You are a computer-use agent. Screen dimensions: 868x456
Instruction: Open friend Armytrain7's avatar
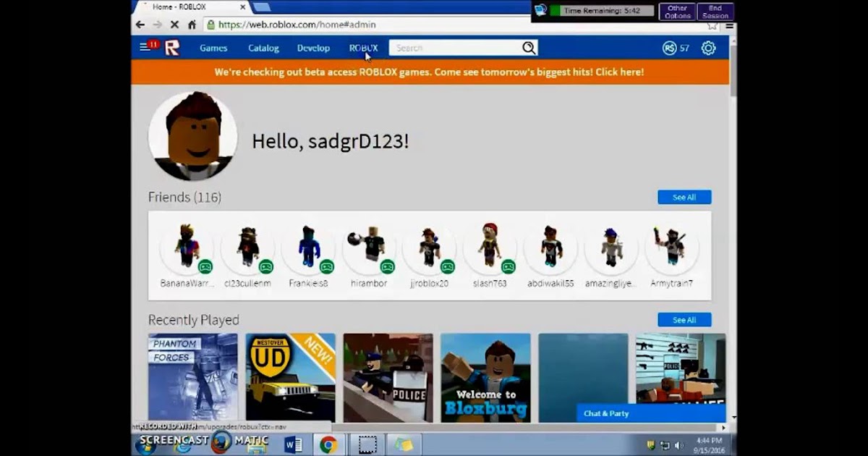pyautogui.click(x=672, y=247)
